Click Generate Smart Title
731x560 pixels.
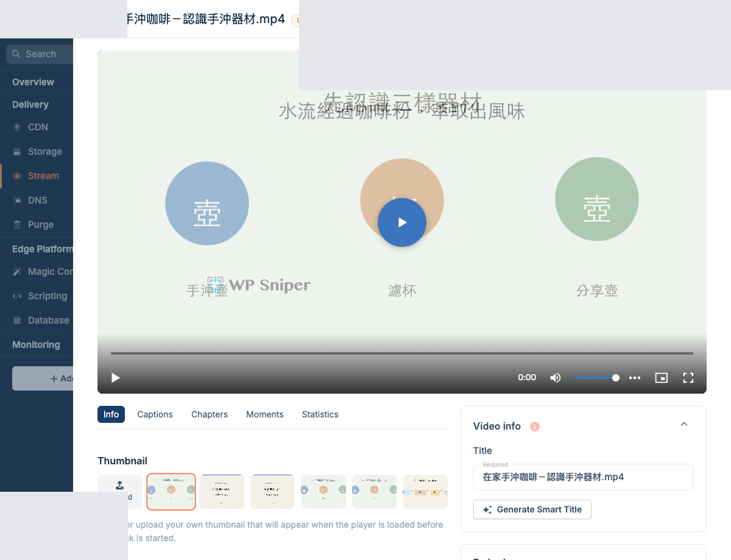[x=532, y=509]
